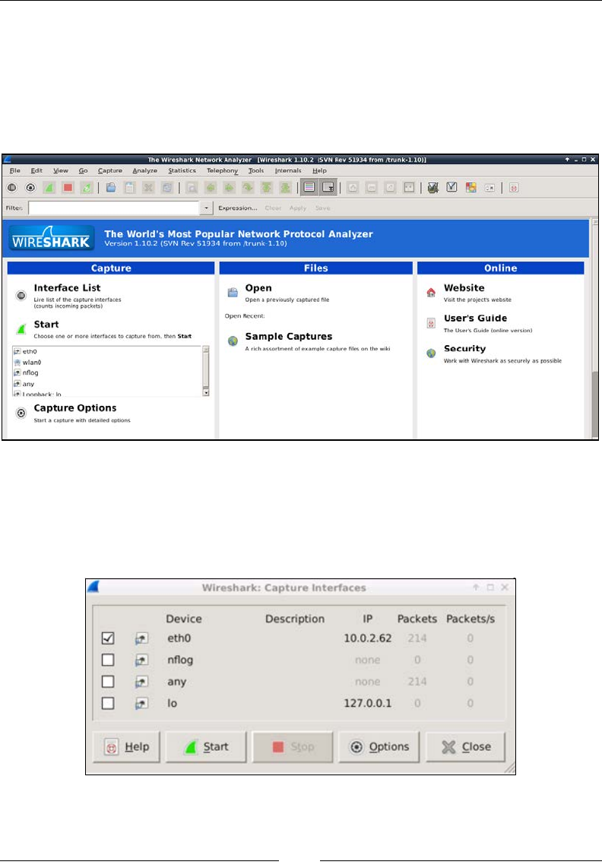Visit the Website link under Online
The height and width of the screenshot is (868, 602).
coord(464,288)
